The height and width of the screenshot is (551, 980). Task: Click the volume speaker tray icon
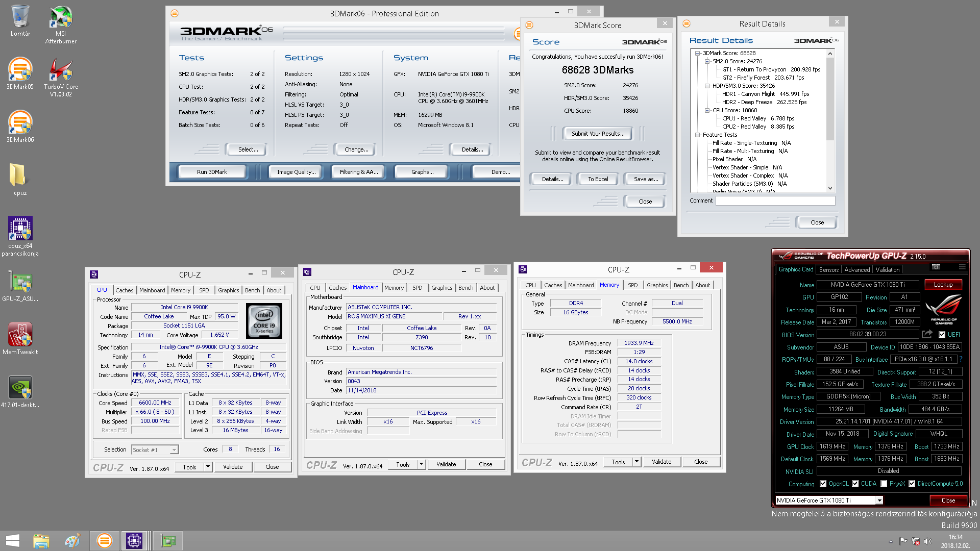point(927,541)
